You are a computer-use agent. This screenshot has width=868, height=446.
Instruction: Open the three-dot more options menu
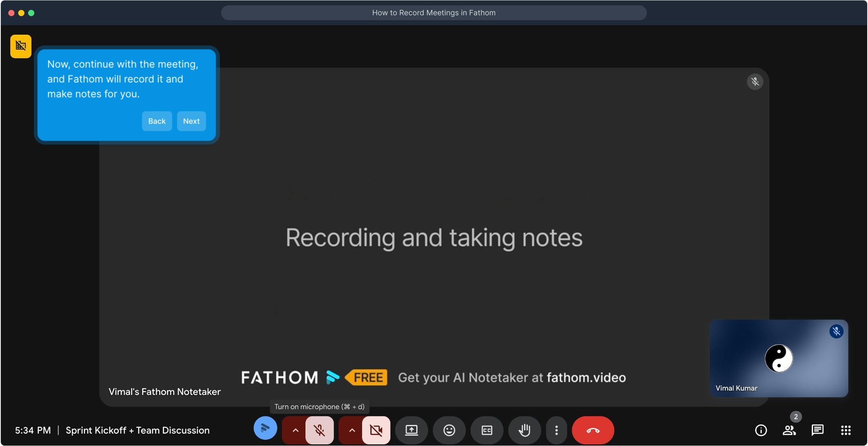point(556,430)
